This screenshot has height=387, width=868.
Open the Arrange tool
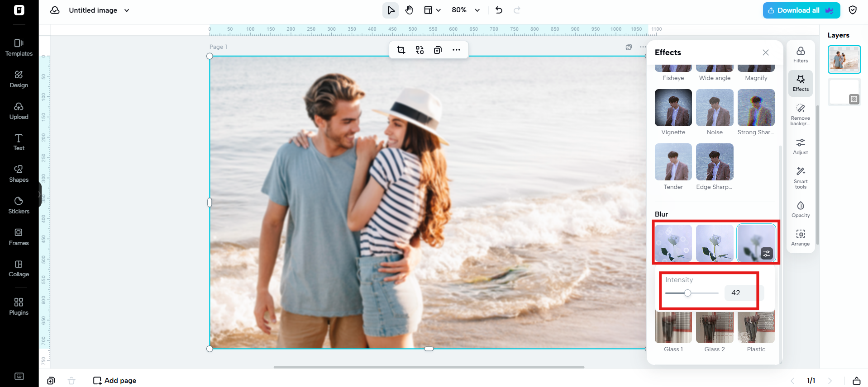click(x=801, y=238)
